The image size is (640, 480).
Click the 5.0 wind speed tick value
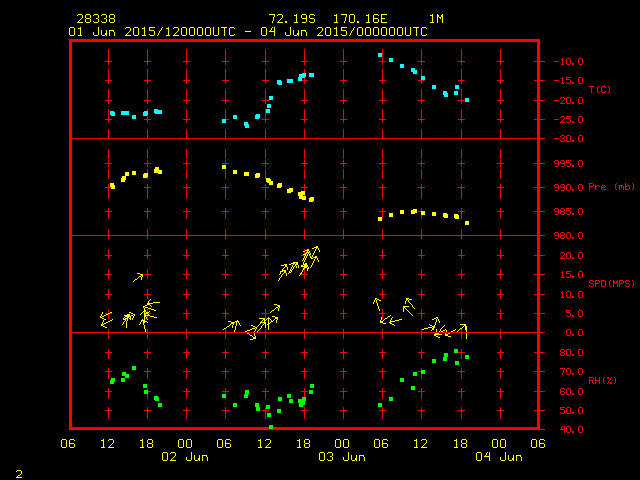pos(574,314)
